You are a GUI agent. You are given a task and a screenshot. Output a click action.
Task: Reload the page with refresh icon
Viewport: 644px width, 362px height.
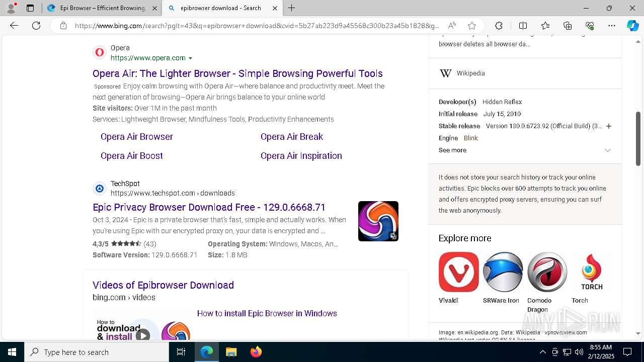(x=36, y=26)
